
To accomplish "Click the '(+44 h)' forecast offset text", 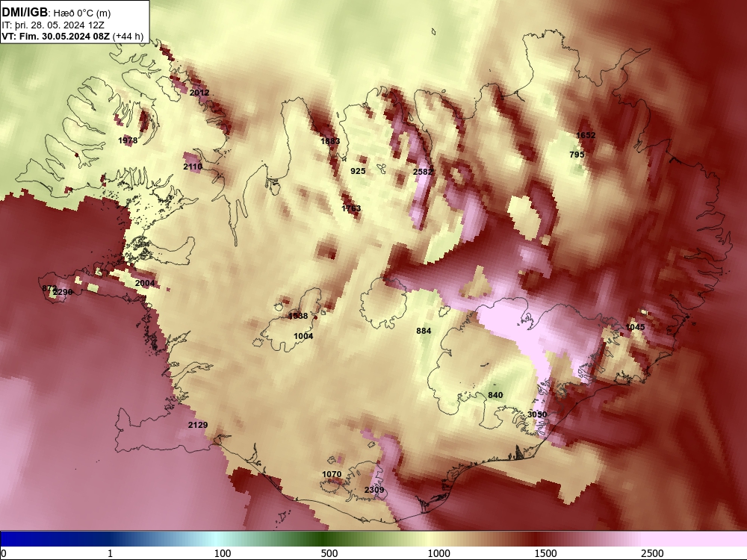I will pos(128,36).
